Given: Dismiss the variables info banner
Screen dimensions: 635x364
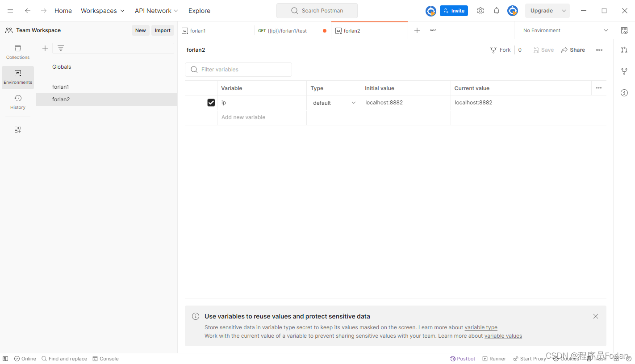Looking at the screenshot, I should (x=596, y=316).
